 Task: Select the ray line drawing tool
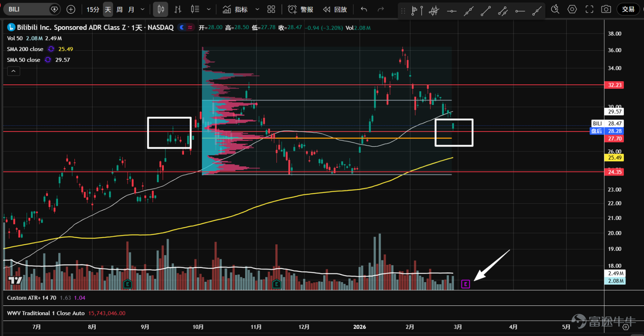click(x=537, y=11)
